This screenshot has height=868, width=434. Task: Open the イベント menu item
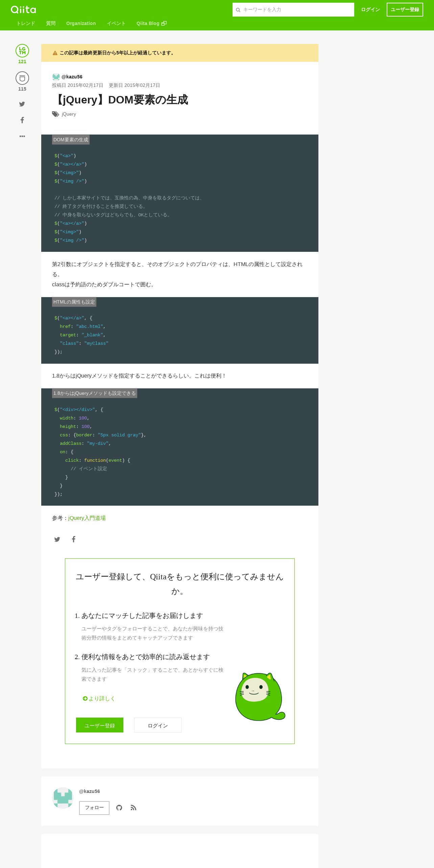116,23
